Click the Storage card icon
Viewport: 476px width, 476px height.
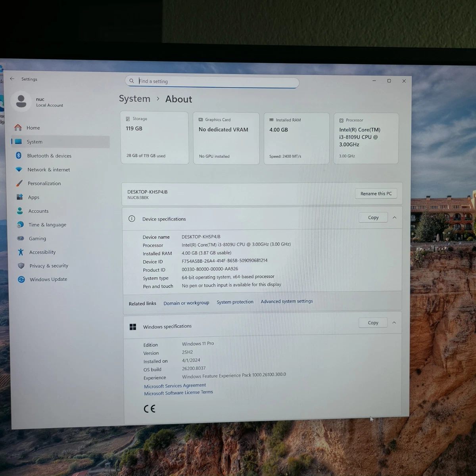[128, 119]
